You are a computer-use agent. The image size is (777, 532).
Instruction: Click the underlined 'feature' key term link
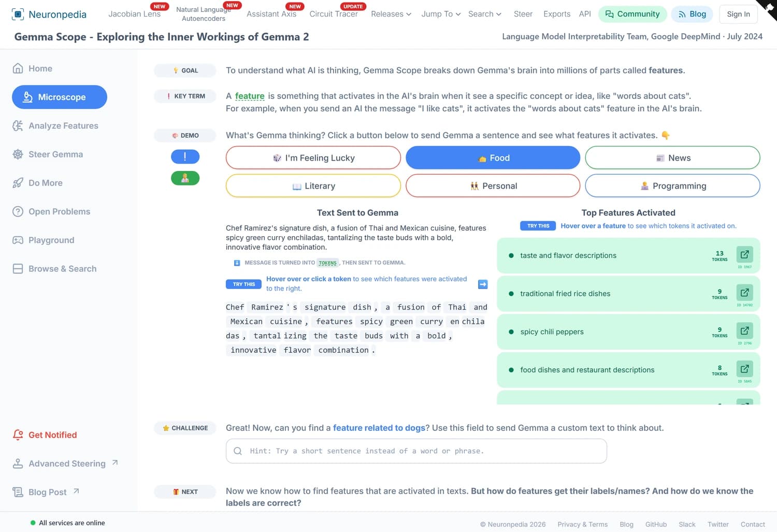click(250, 96)
